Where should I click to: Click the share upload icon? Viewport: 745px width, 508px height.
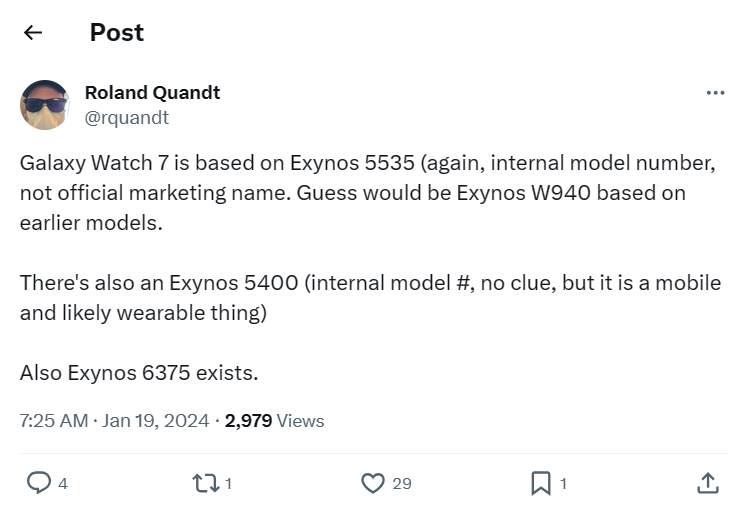(707, 483)
